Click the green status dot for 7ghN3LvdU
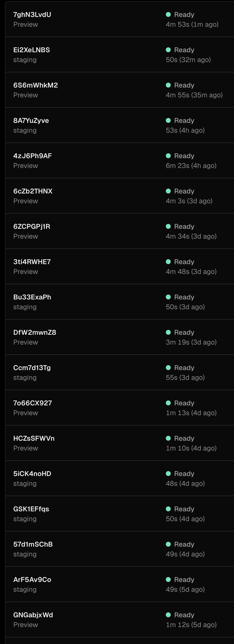 click(168, 14)
